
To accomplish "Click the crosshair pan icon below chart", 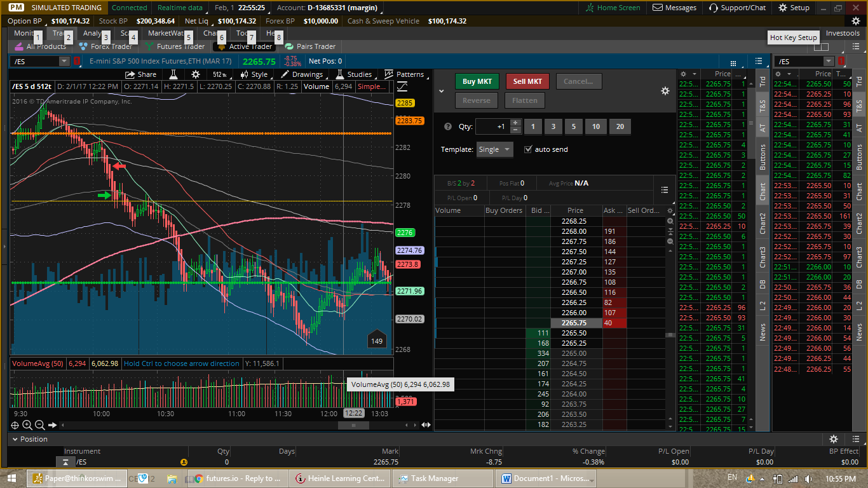I will click(x=15, y=425).
